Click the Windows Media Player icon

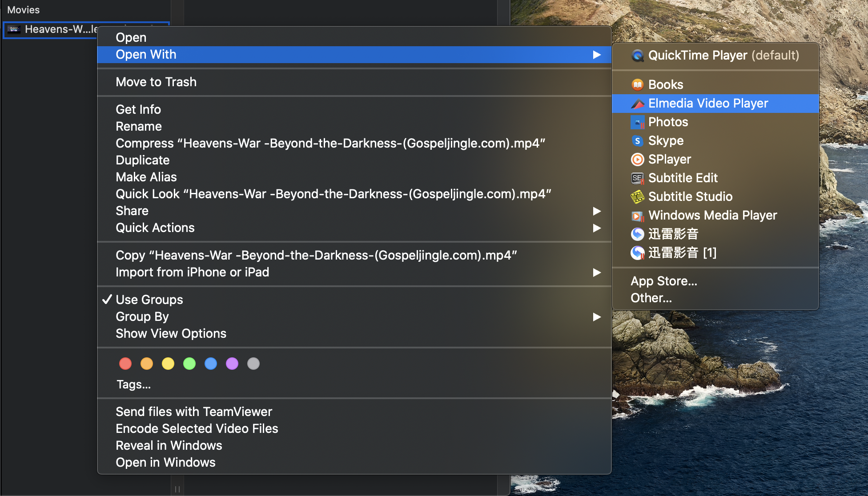click(638, 216)
